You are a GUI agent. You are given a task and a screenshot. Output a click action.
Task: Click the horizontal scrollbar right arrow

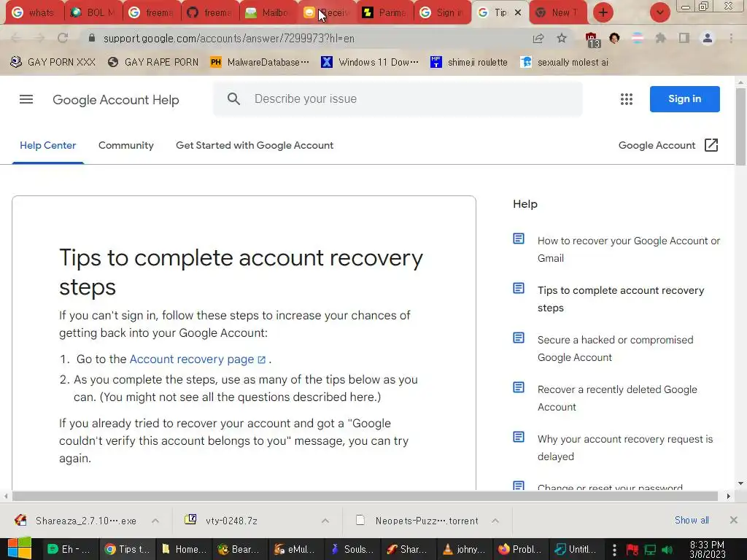click(x=728, y=496)
